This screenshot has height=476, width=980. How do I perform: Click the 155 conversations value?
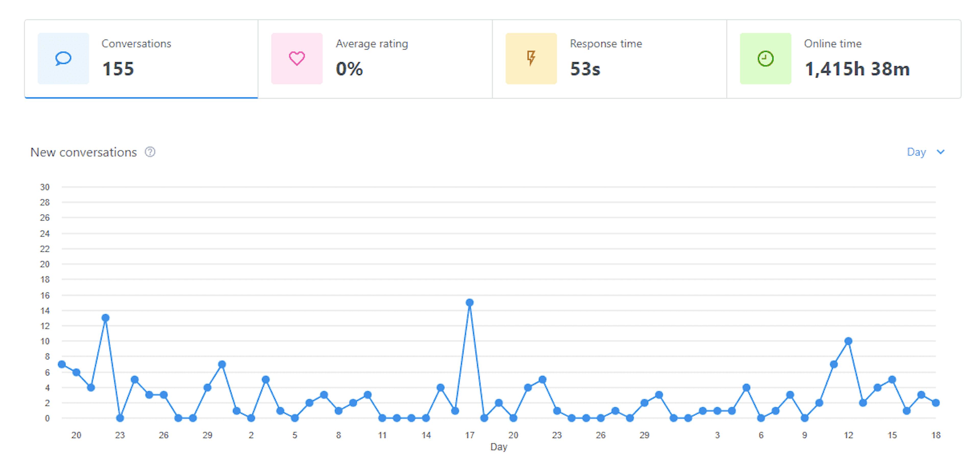coord(118,69)
